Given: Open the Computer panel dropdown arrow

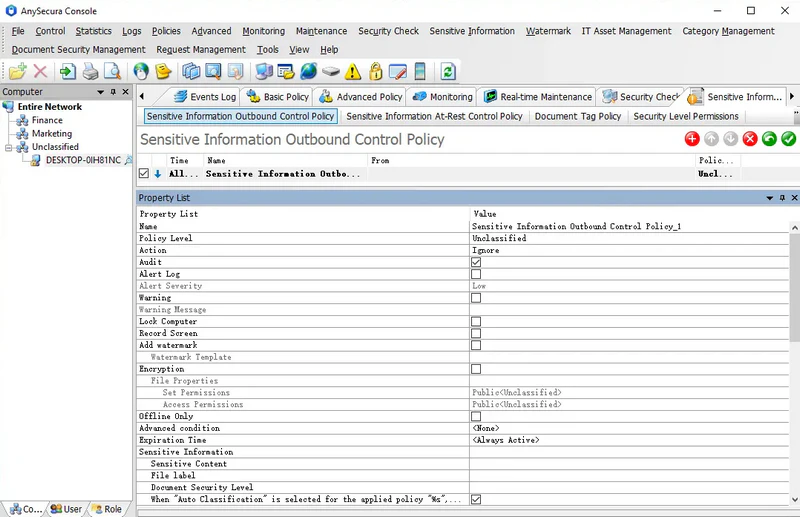Looking at the screenshot, I should (101, 92).
